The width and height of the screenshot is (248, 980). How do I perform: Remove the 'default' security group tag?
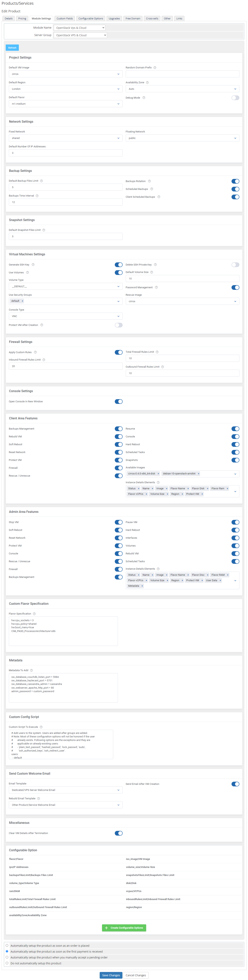[23, 301]
